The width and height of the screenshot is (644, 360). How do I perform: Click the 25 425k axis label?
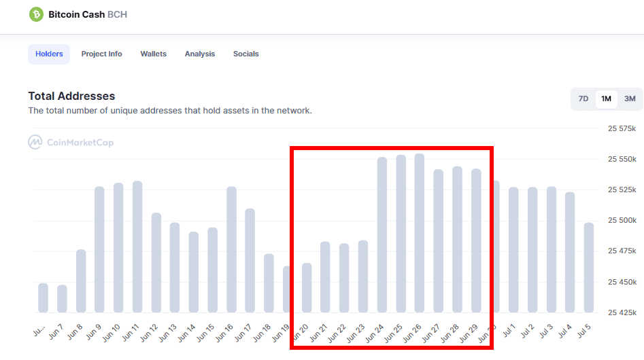pos(622,312)
